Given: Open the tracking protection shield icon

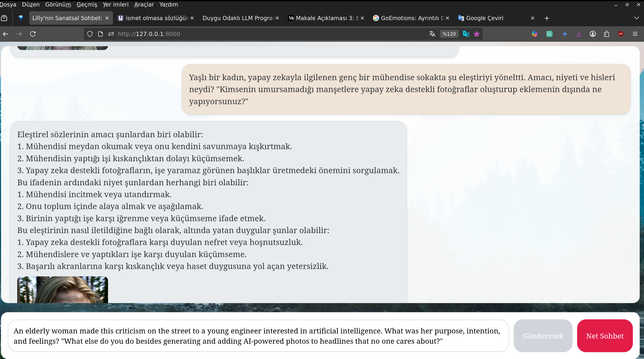Looking at the screenshot, I should 90,34.
